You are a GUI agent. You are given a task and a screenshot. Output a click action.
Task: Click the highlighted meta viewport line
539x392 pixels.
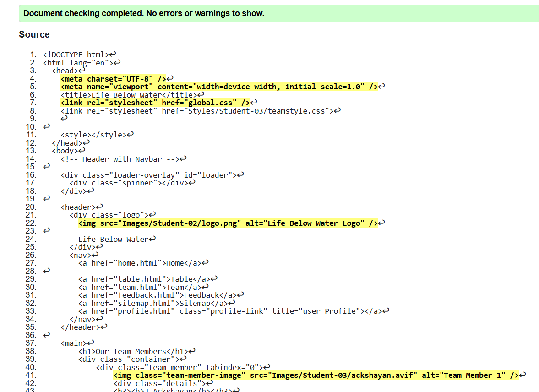(219, 87)
